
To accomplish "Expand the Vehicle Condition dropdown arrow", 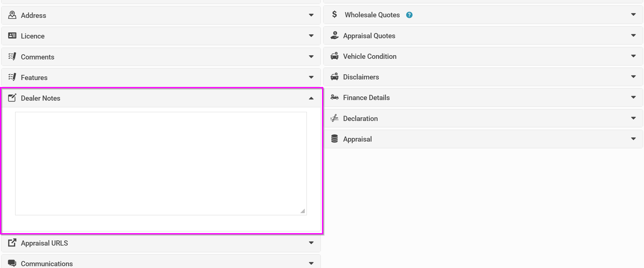I will tap(633, 56).
